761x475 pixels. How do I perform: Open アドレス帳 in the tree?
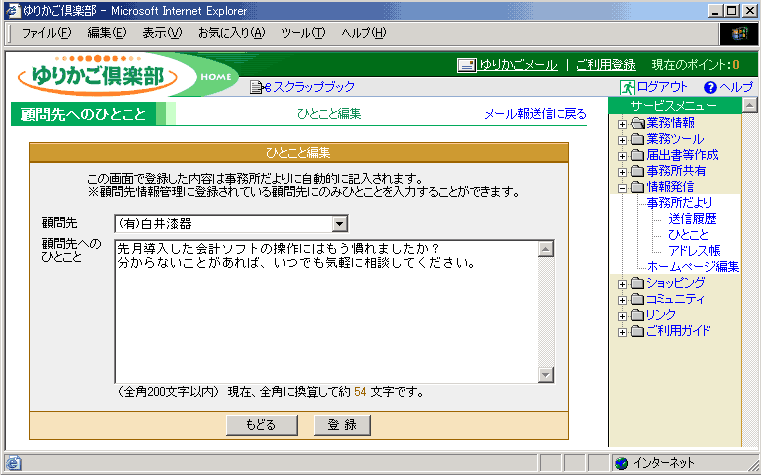tap(695, 251)
